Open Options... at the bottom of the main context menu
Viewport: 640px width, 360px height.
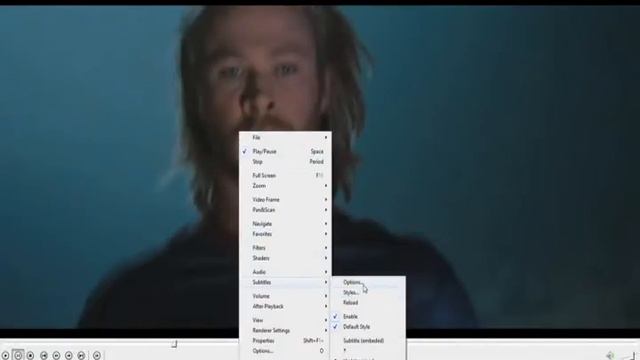coord(285,351)
